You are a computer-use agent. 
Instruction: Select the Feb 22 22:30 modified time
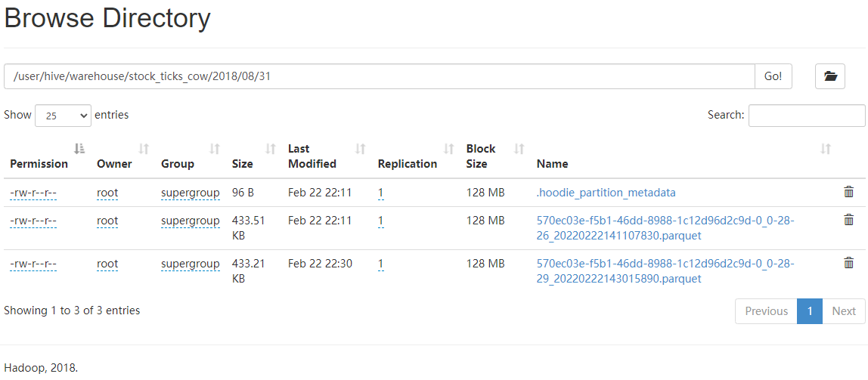[320, 264]
